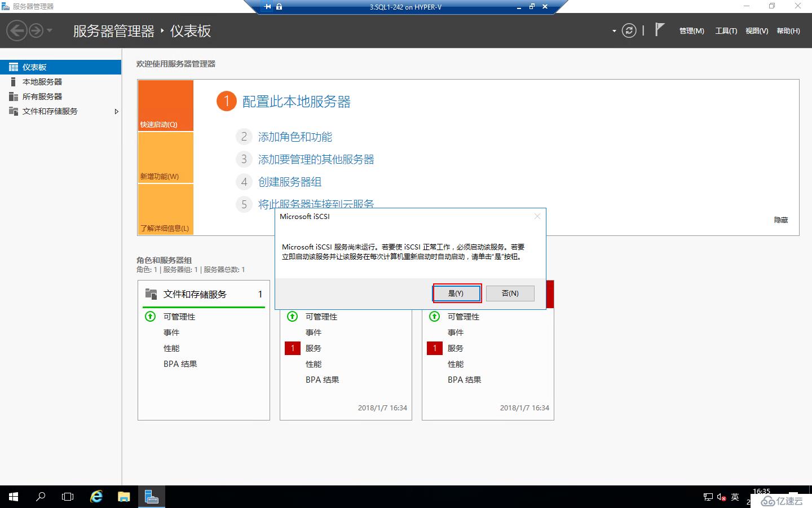The image size is (812, 508).
Task: Select 仪表板 in the sidebar
Action: (60, 67)
